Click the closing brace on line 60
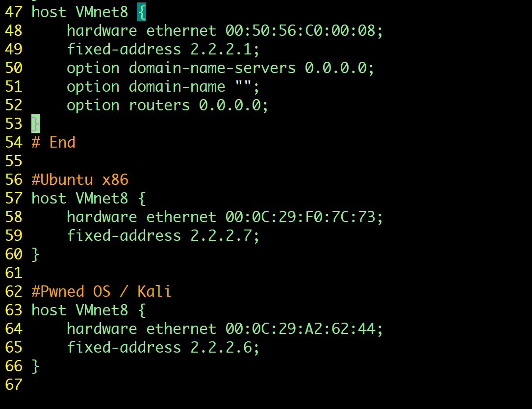Image resolution: width=532 pixels, height=409 pixels. [35, 254]
